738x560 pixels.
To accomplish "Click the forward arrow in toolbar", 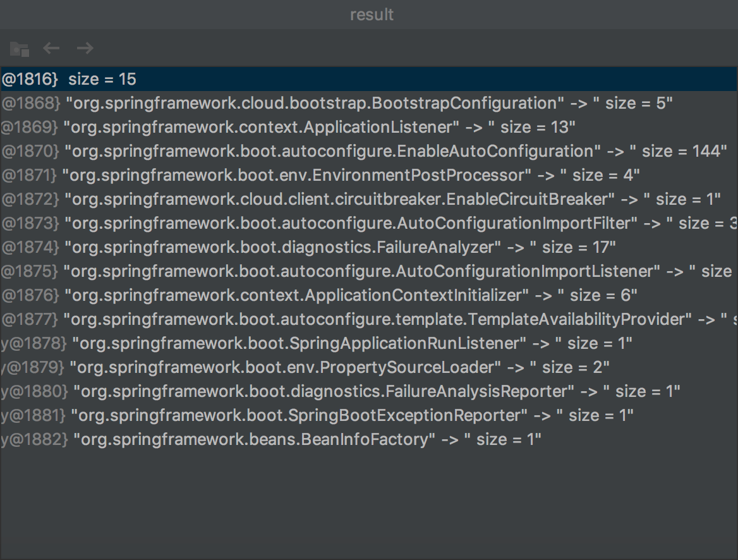I will click(85, 48).
